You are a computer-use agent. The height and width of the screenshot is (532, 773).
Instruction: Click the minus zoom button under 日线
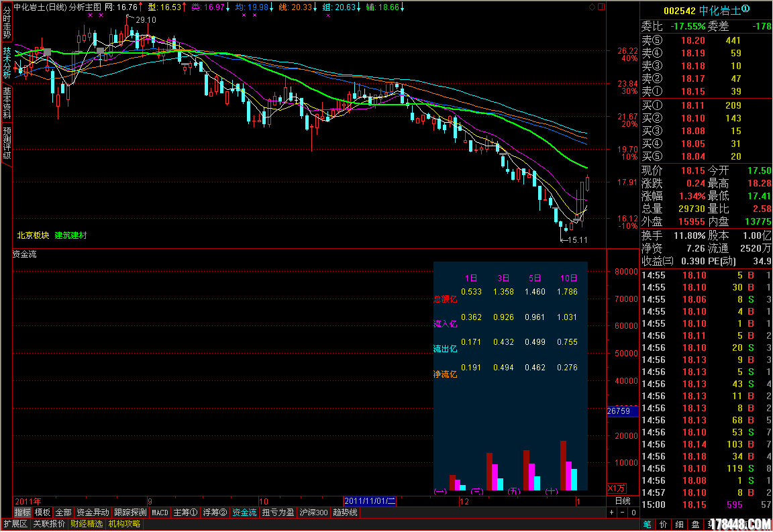pyautogui.click(x=622, y=513)
